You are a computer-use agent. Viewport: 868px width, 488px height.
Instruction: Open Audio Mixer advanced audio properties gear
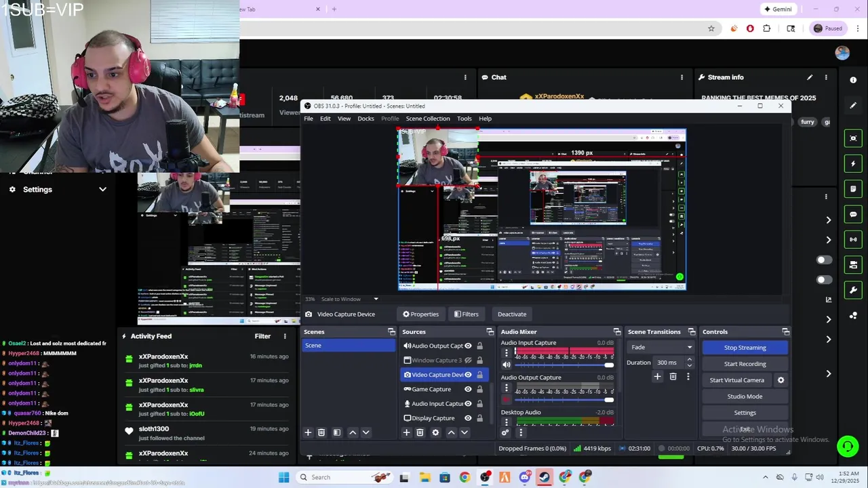tap(505, 432)
